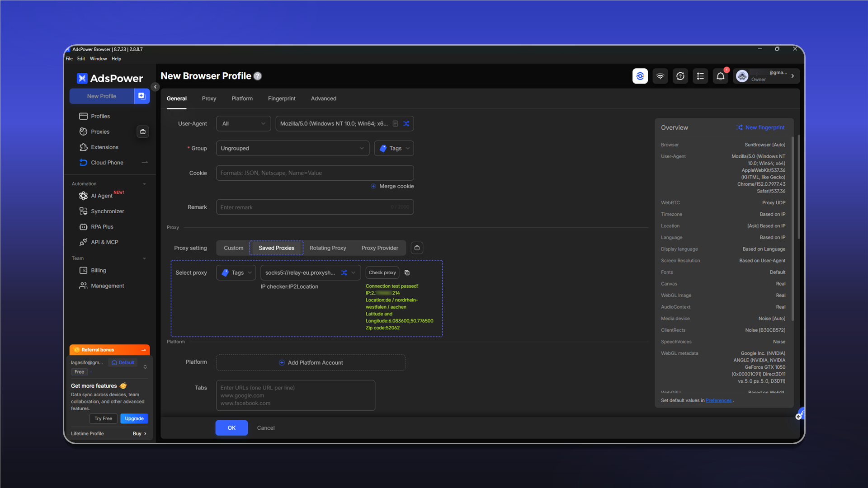Open Preferences link in Overview

(x=718, y=400)
